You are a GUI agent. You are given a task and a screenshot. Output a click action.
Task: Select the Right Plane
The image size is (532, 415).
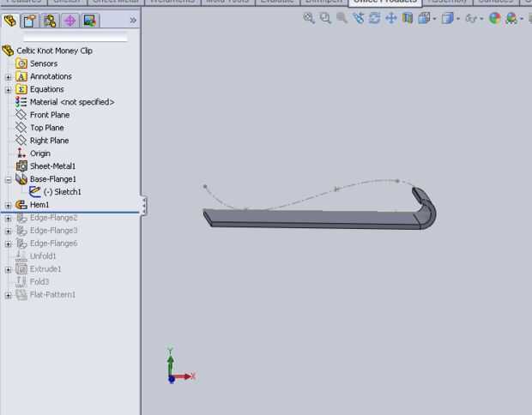click(49, 141)
